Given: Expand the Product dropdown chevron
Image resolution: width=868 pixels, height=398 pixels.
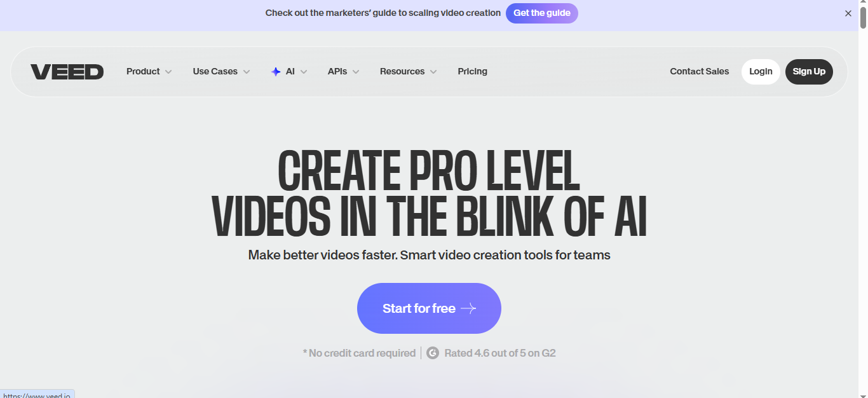Looking at the screenshot, I should 168,72.
